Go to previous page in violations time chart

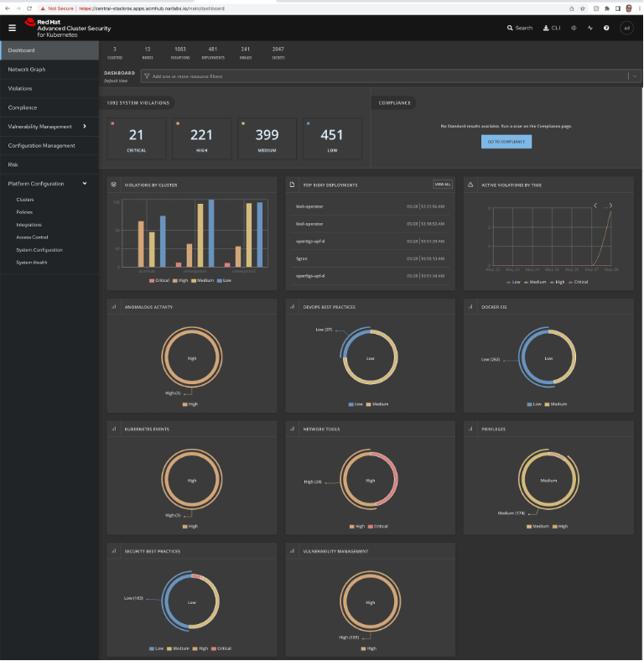click(595, 205)
